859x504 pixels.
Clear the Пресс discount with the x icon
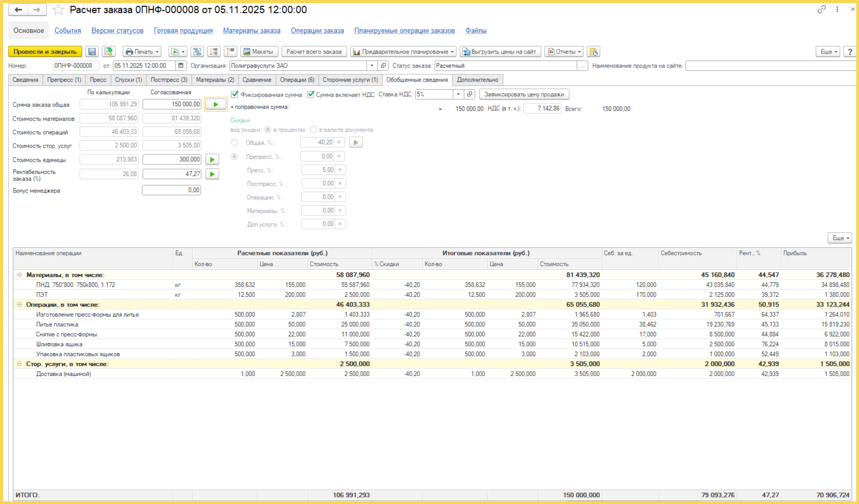click(340, 170)
